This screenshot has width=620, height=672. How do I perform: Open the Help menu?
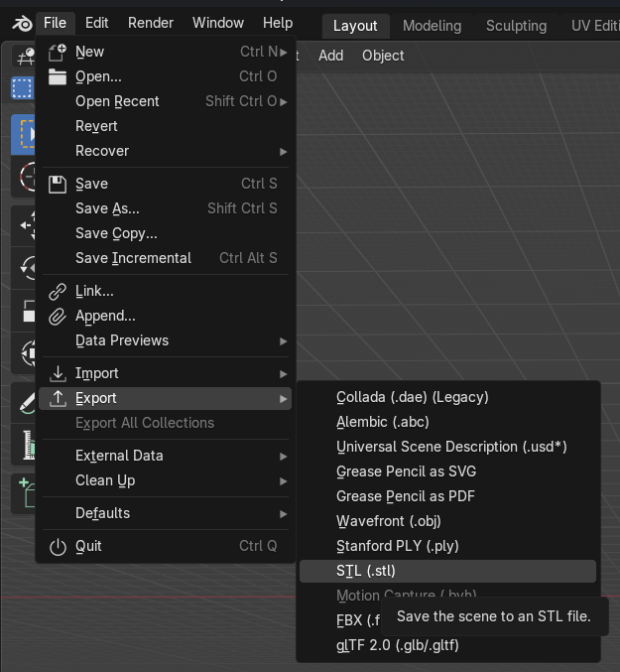(x=278, y=23)
